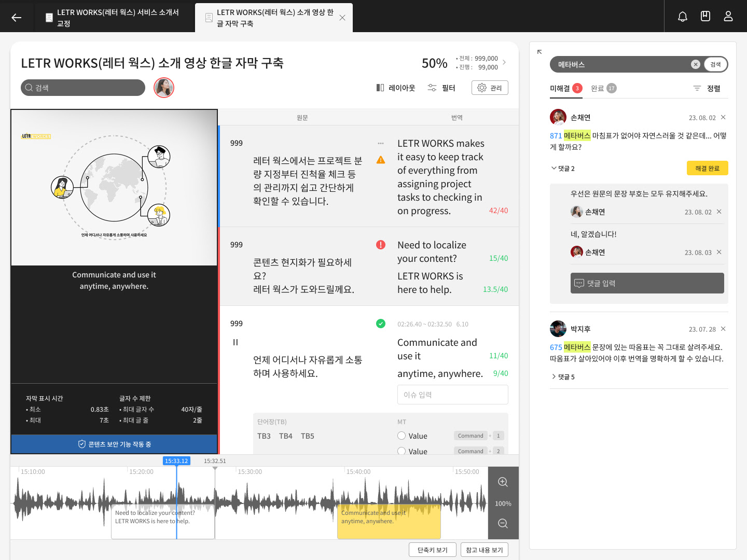Zoom out on the waveform timeline
This screenshot has height=560, width=747.
point(503,524)
